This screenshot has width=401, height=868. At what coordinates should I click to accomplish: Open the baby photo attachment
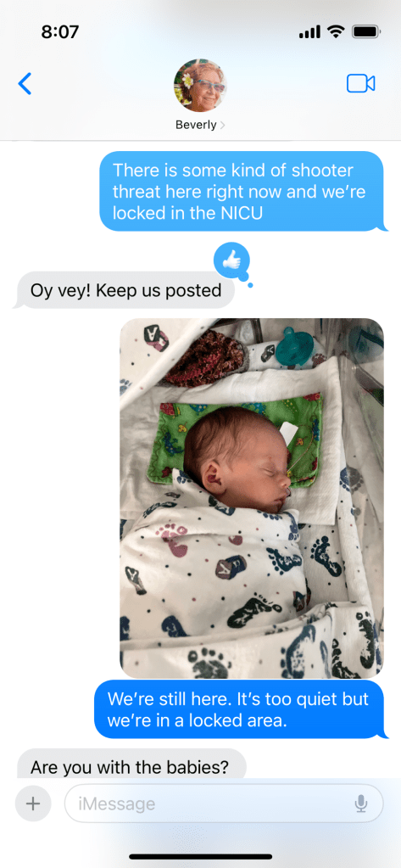252,498
